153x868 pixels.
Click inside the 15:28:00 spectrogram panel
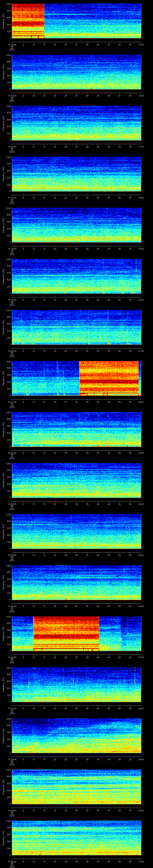click(76, 736)
